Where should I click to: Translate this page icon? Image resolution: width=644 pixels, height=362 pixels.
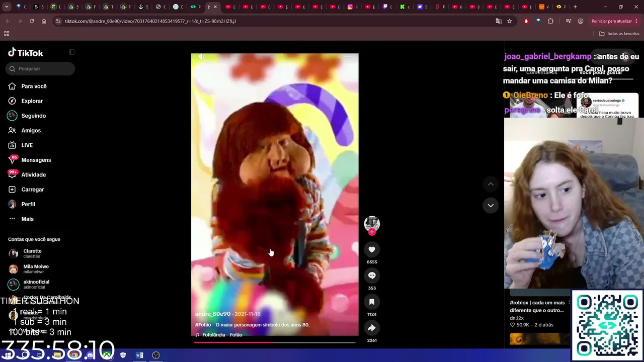499,21
